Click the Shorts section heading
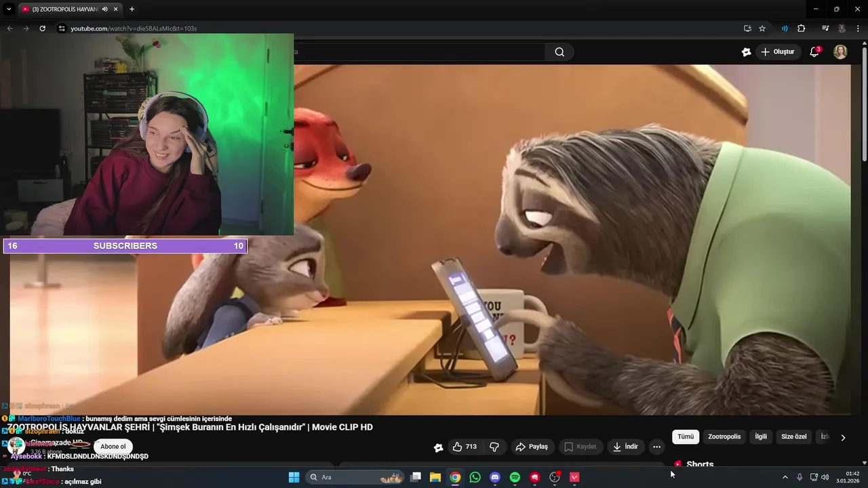868x488 pixels. tap(700, 464)
